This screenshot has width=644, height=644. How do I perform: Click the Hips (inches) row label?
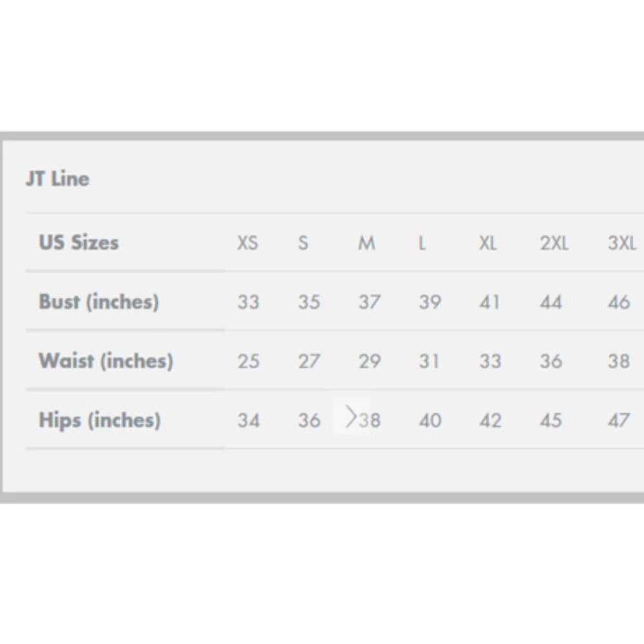coord(99,420)
